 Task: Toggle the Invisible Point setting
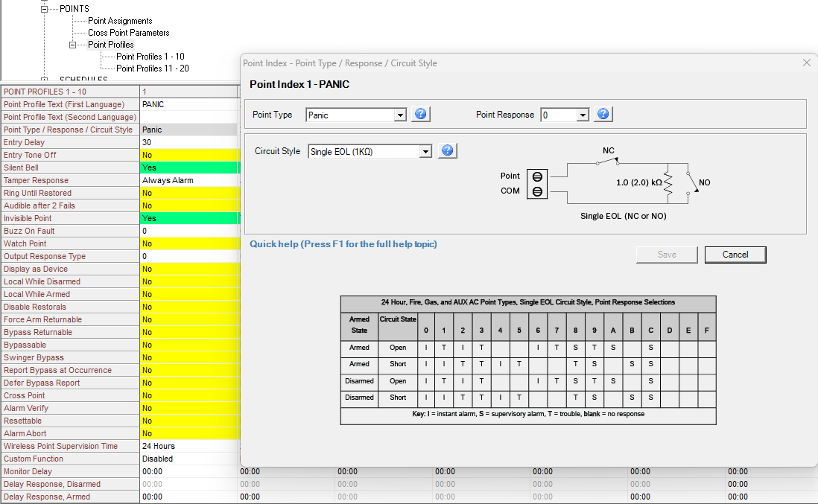pyautogui.click(x=188, y=217)
